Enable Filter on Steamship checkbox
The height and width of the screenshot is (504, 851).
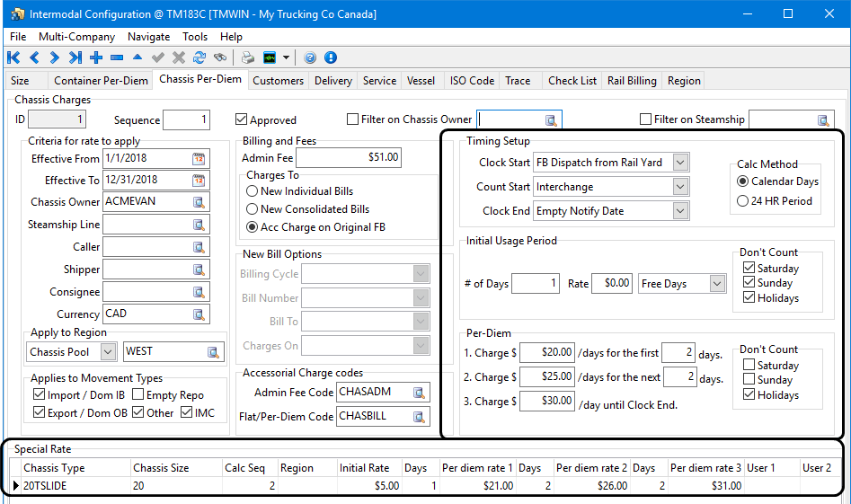click(x=645, y=119)
